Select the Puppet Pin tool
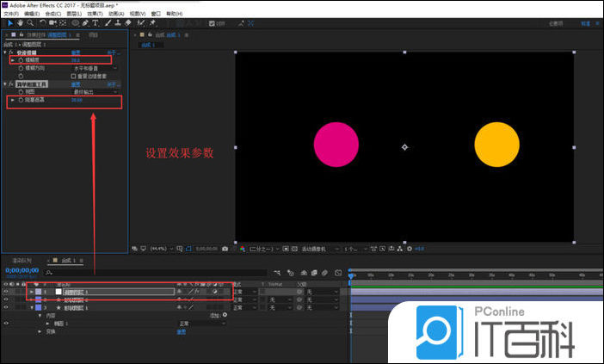 (152, 22)
